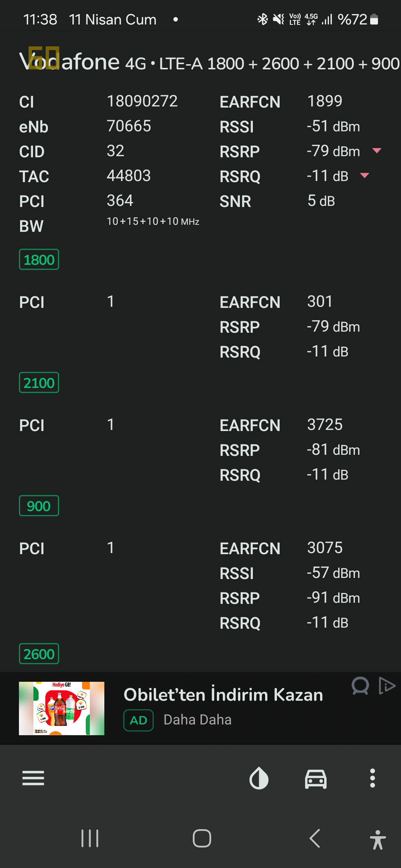Expand the RSRQ -11 dB arrow

click(x=365, y=175)
